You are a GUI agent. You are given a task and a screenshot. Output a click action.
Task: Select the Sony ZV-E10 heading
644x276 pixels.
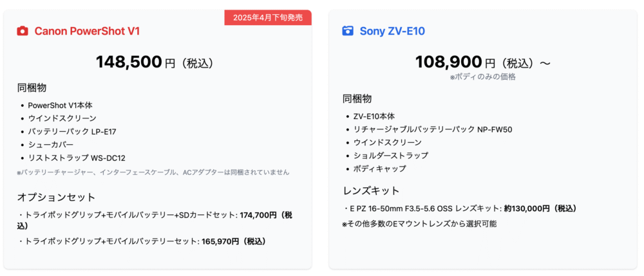(x=392, y=31)
